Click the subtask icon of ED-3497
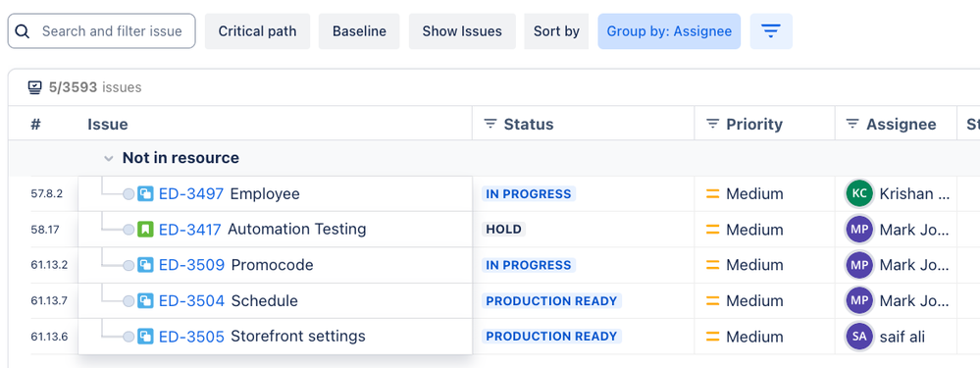 [x=145, y=193]
